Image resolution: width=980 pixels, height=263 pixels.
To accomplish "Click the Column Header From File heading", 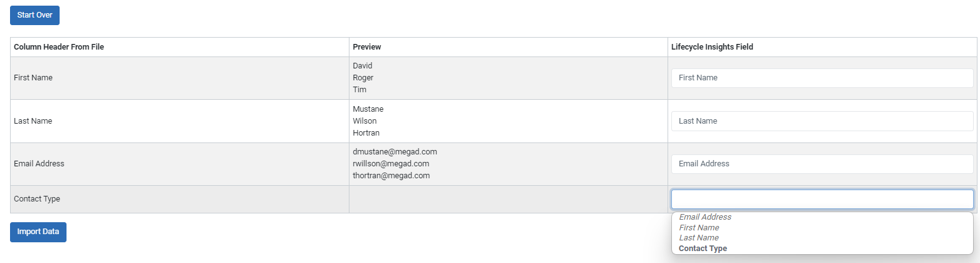I will point(58,47).
